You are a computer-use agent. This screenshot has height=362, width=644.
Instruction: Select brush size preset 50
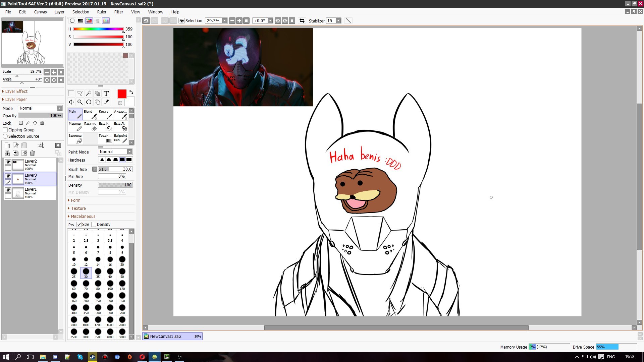[x=122, y=273]
